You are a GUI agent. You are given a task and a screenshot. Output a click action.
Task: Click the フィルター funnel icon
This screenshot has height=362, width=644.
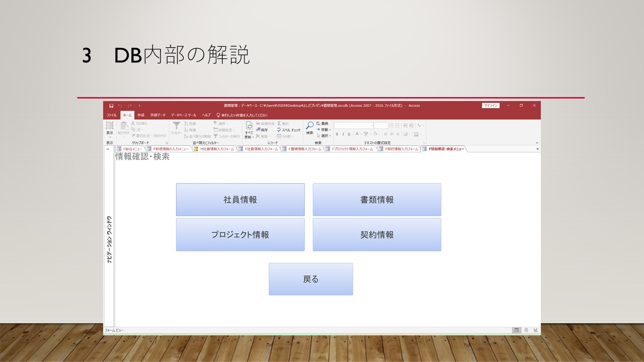[176, 128]
